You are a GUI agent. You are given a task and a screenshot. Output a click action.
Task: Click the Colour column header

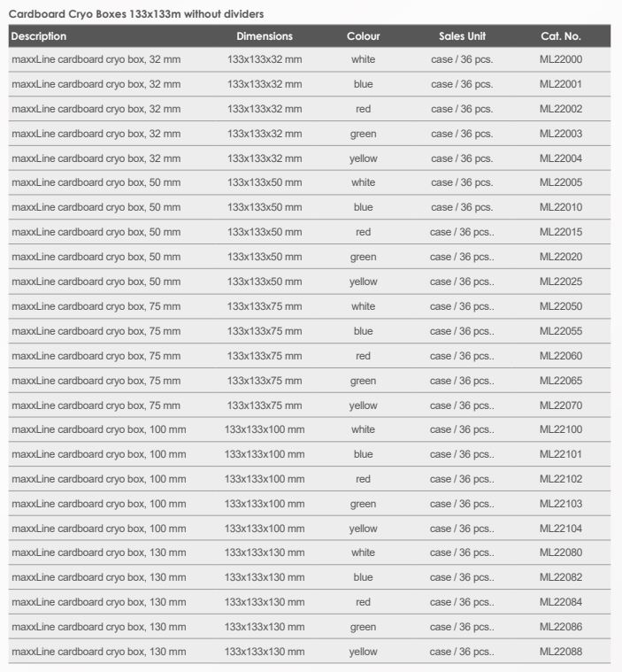click(363, 36)
